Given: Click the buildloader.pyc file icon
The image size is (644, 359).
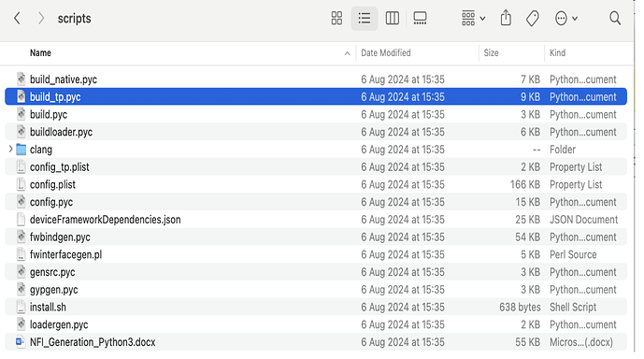Looking at the screenshot, I should point(21,132).
